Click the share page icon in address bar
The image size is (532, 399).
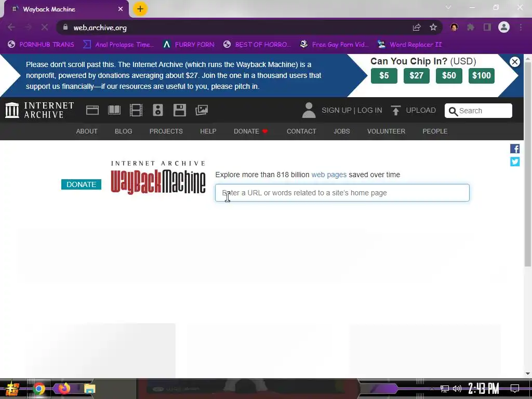(x=417, y=28)
